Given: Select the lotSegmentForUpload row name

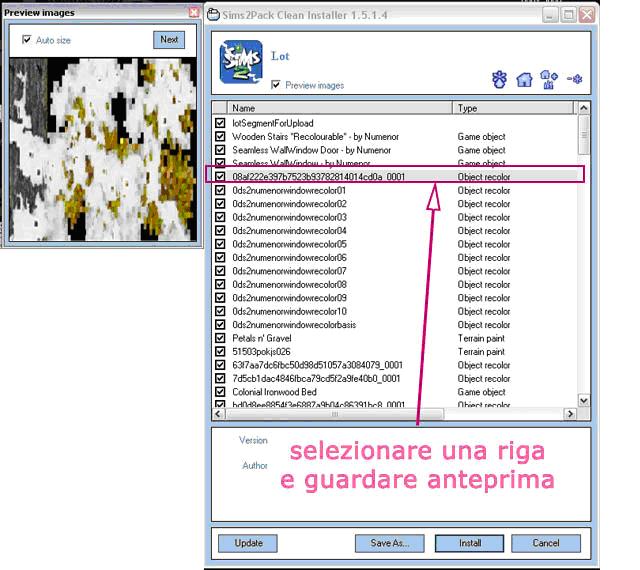Looking at the screenshot, I should click(273, 123).
